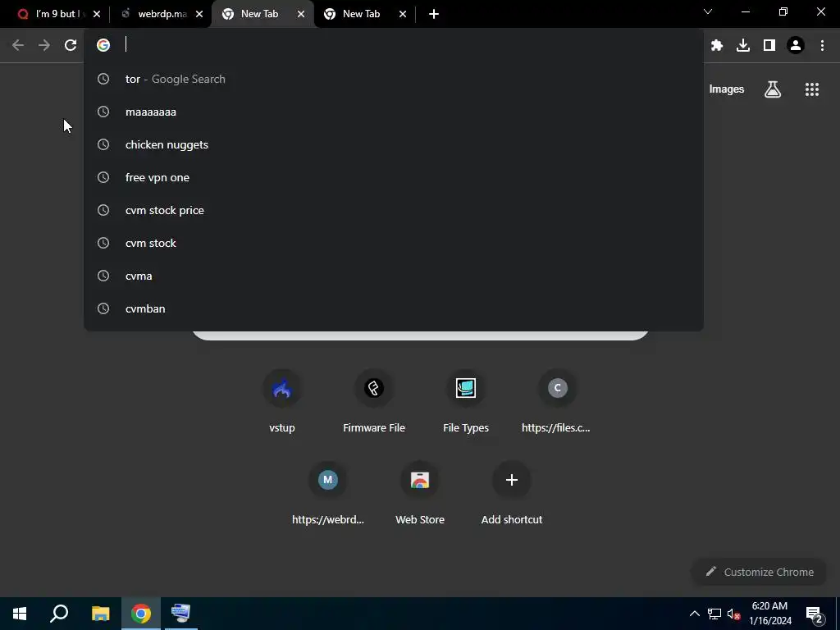840x630 pixels.
Task: Select "tor - Google Search" suggestion
Action: (x=394, y=79)
